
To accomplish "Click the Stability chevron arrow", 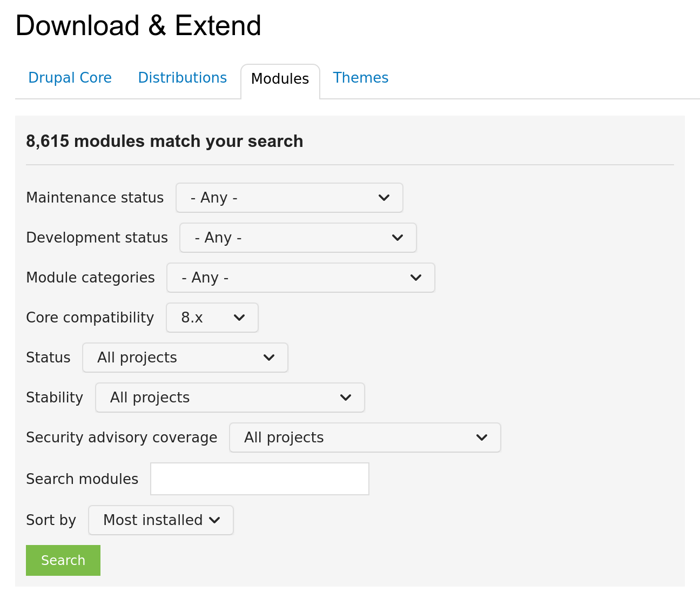I will [346, 398].
